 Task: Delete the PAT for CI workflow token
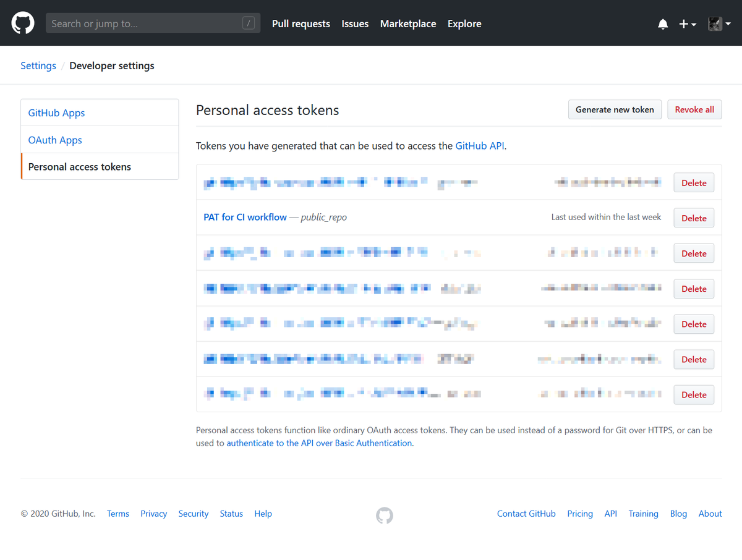(694, 218)
